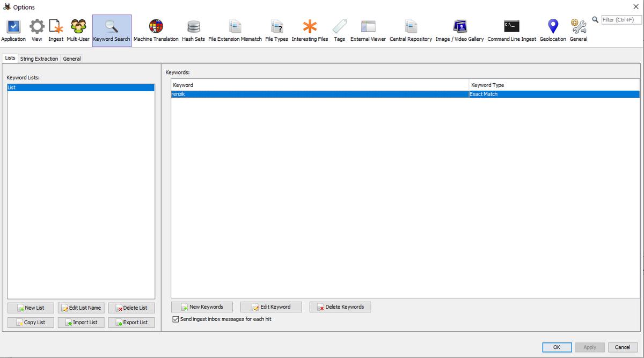Click in the Filter search field
The image size is (644, 358).
621,20
